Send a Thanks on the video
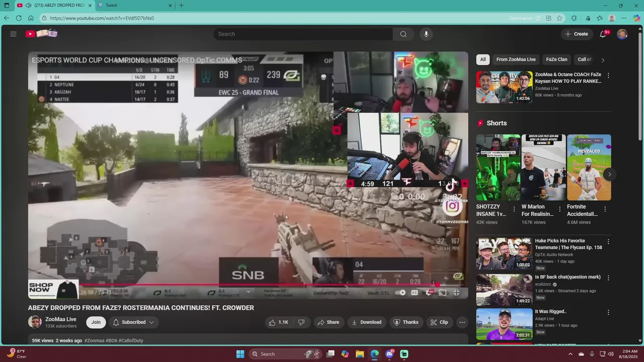This screenshot has height=362, width=644. [406, 322]
